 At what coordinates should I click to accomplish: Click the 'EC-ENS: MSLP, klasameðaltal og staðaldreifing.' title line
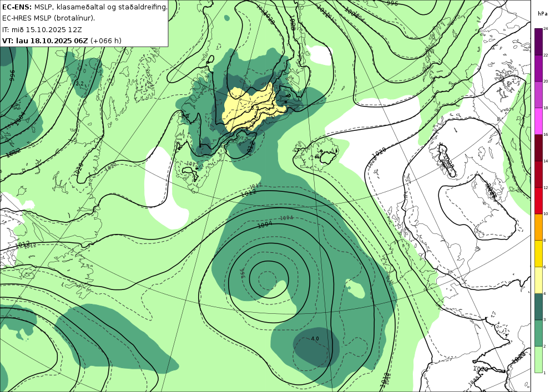(x=84, y=7)
